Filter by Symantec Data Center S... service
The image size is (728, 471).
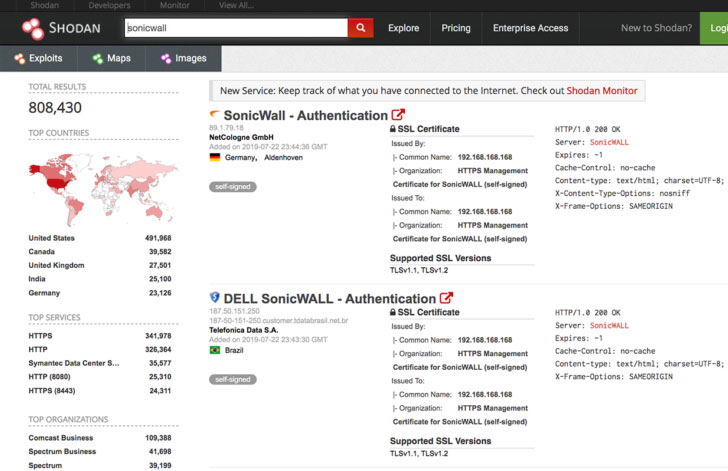pos(74,363)
